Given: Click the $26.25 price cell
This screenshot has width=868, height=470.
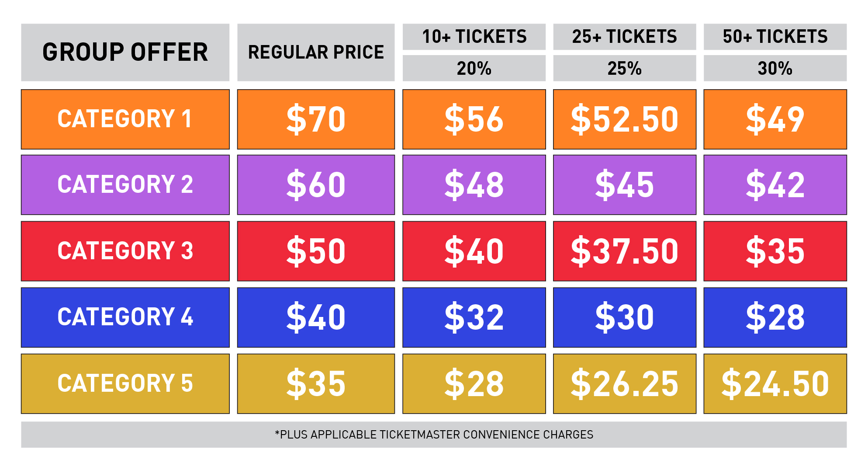Looking at the screenshot, I should pyautogui.click(x=625, y=384).
